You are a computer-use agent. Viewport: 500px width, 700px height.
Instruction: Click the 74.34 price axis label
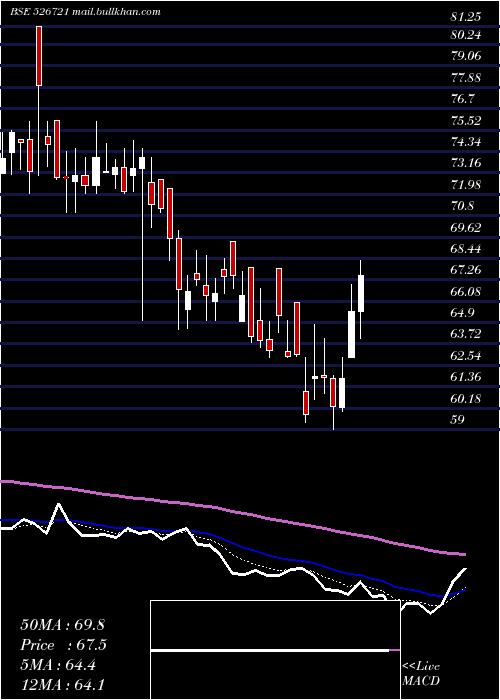click(x=466, y=142)
